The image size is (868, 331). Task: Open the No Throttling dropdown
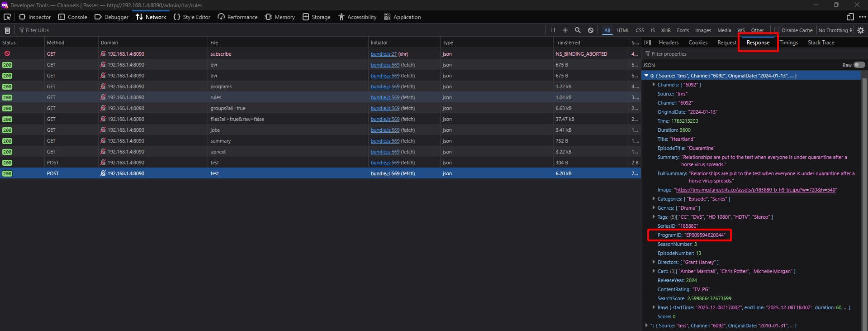coord(835,30)
